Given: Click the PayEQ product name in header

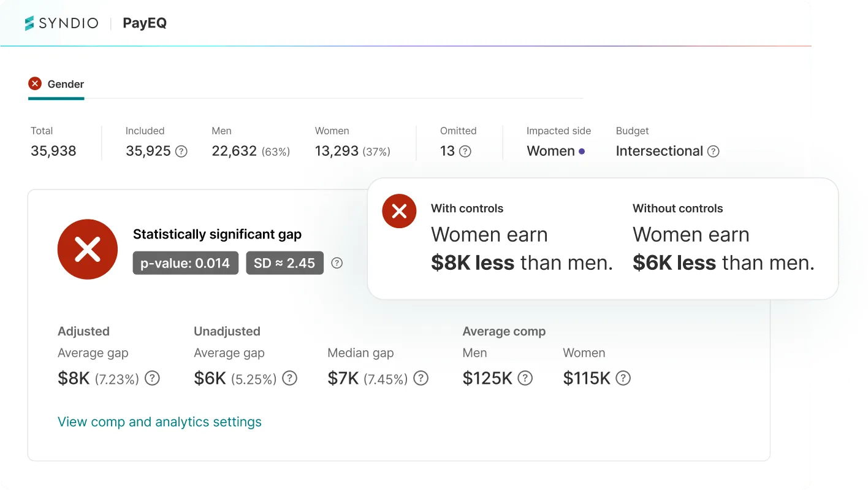Looking at the screenshot, I should tap(145, 23).
